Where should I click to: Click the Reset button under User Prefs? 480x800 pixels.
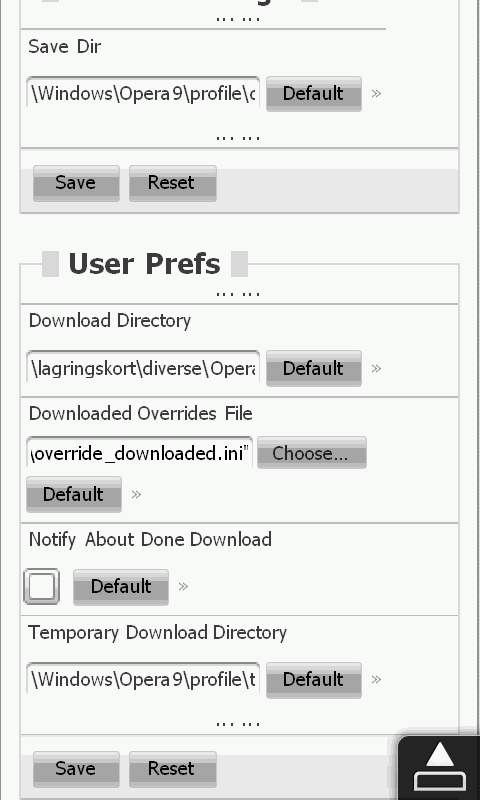pyautogui.click(x=172, y=769)
